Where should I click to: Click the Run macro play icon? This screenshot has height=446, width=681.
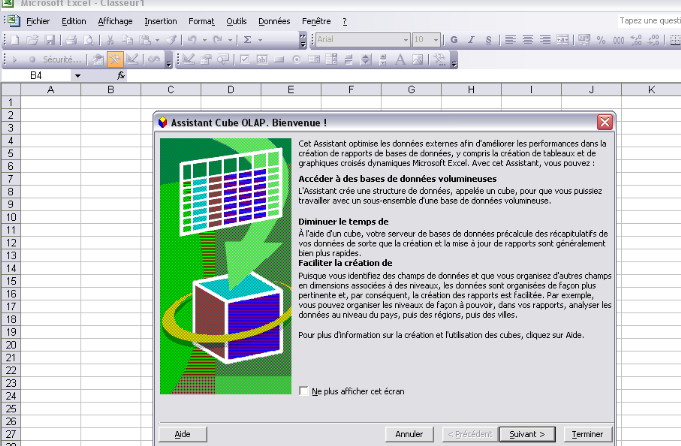pyautogui.click(x=14, y=59)
